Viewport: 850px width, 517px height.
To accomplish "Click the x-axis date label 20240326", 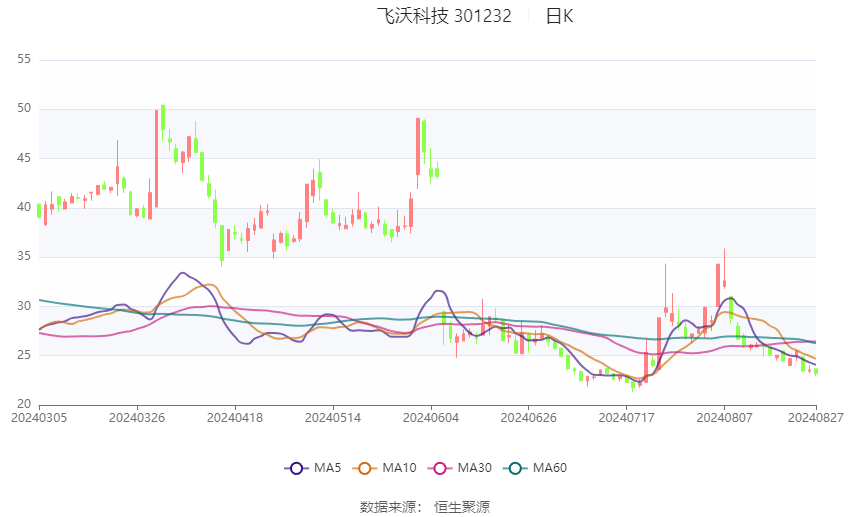I will (x=137, y=418).
